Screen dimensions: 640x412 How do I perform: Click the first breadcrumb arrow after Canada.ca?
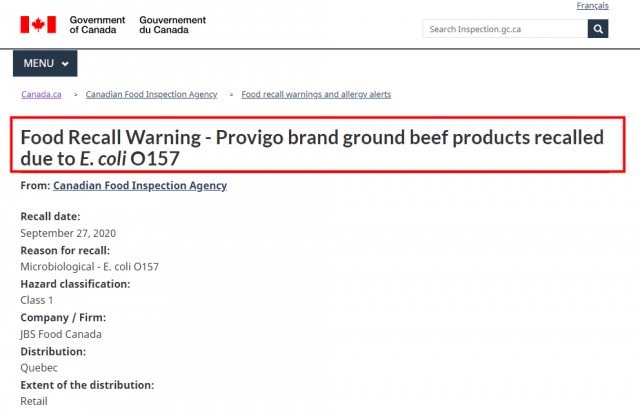(x=75, y=95)
